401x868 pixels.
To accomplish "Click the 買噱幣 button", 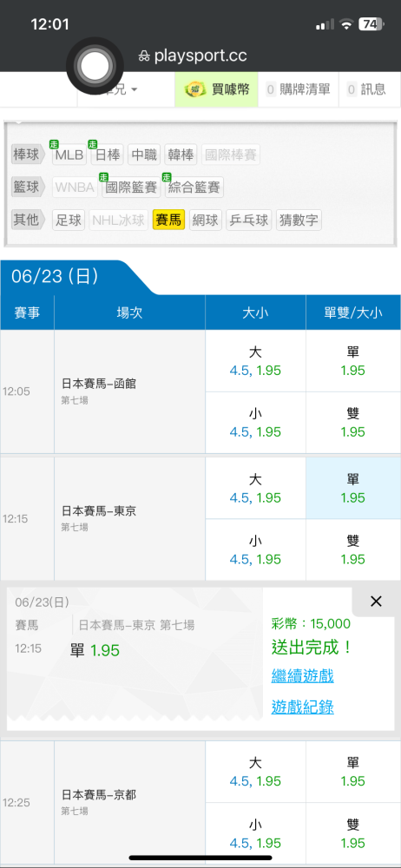I will click(x=217, y=89).
